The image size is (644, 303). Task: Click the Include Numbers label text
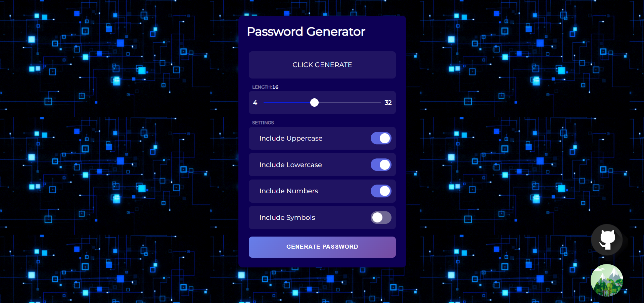tap(288, 191)
